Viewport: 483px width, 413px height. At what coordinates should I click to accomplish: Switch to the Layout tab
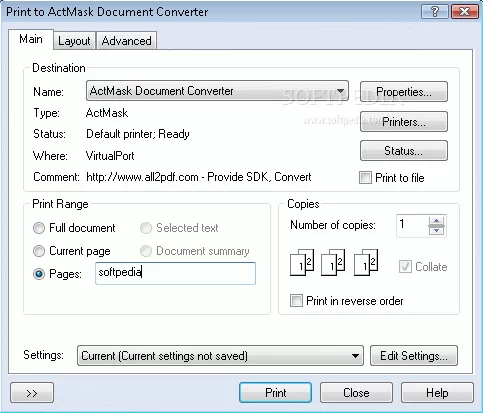(74, 41)
